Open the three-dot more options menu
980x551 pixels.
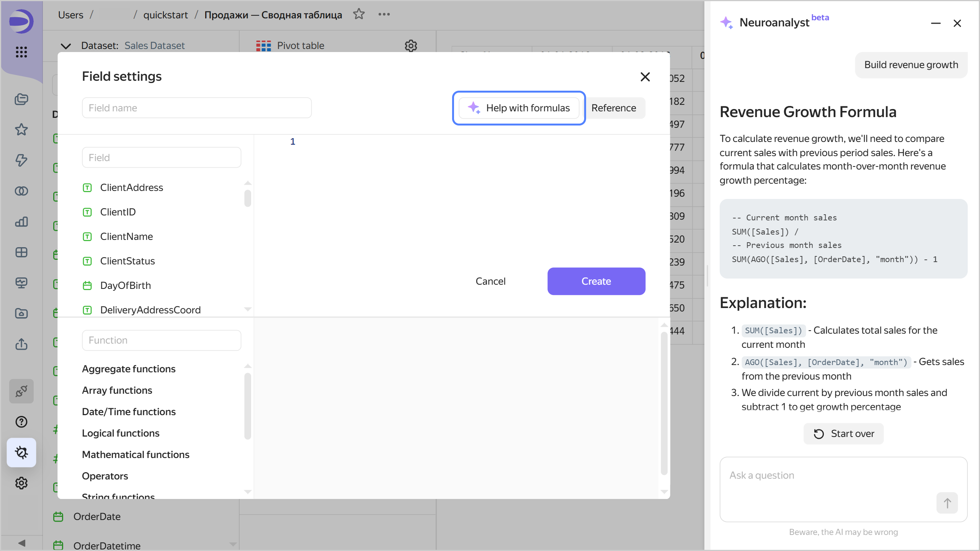click(x=384, y=15)
